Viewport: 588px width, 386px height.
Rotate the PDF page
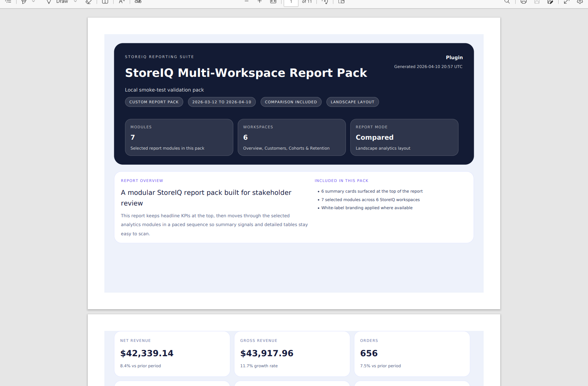pos(325,1)
